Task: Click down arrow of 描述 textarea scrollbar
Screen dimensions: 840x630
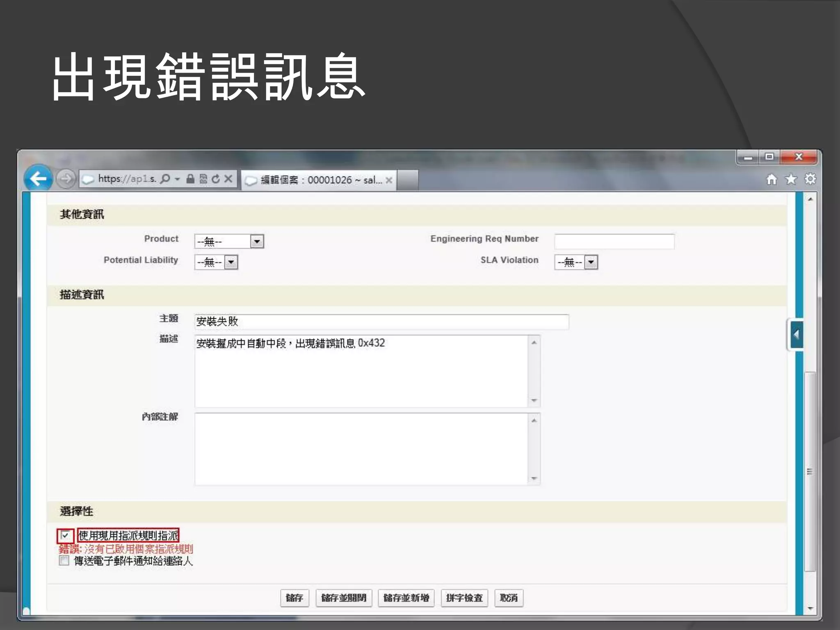Action: [x=534, y=400]
